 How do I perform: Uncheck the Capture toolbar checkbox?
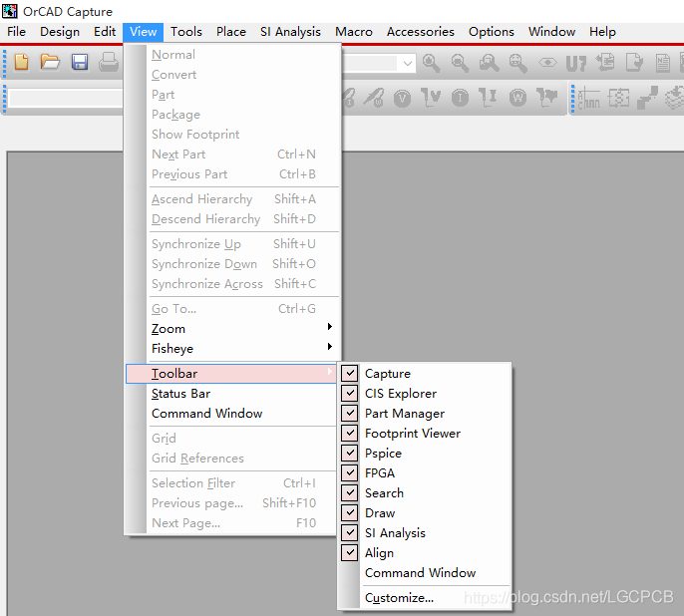point(350,373)
